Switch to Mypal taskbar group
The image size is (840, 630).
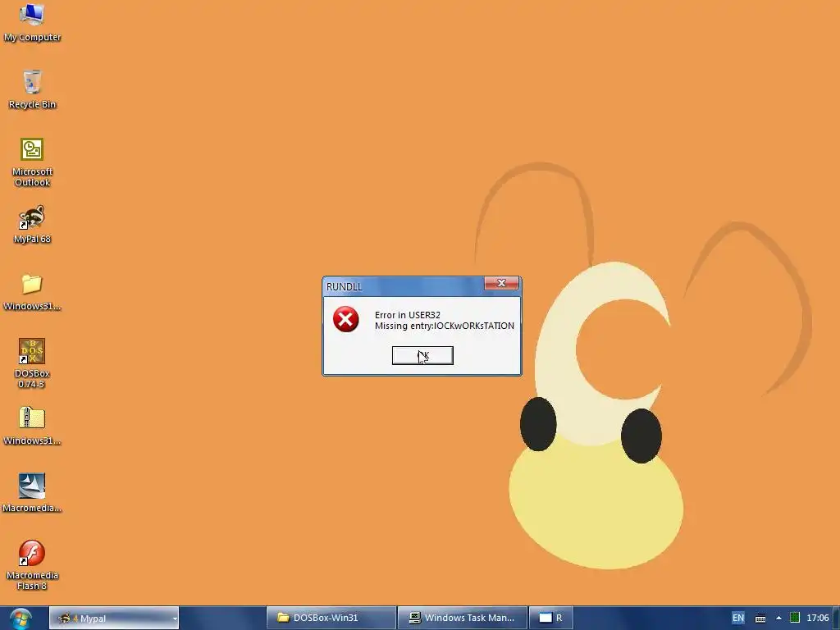tap(113, 619)
